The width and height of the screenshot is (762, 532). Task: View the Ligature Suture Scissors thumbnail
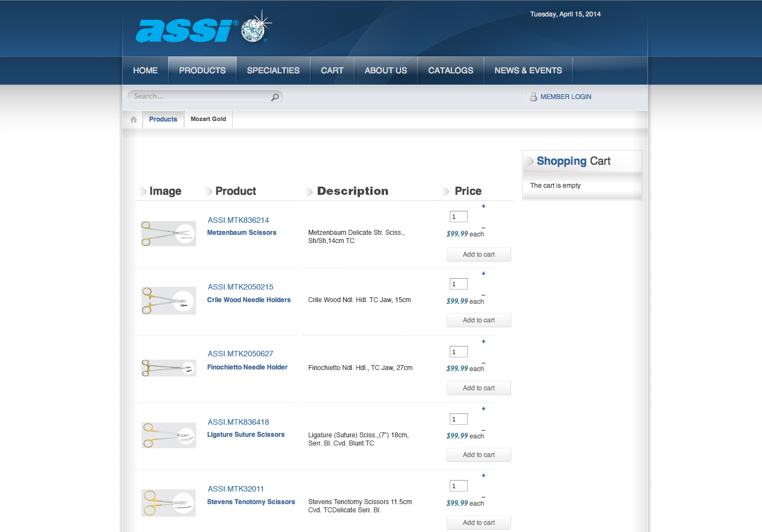(x=169, y=435)
